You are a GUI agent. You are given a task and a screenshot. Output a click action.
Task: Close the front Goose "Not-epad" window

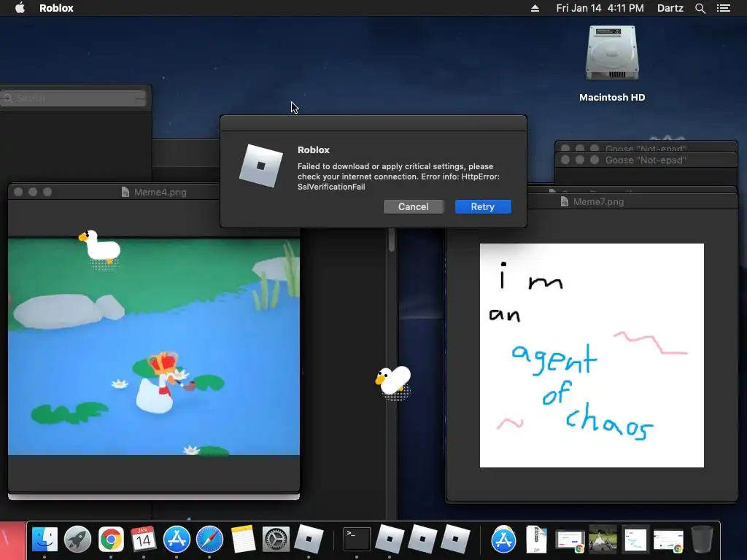565,160
